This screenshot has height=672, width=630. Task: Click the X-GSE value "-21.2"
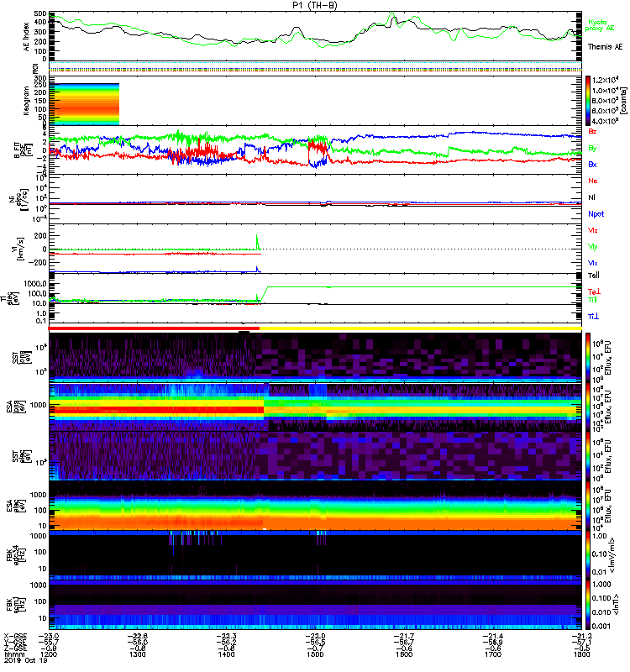click(x=581, y=636)
